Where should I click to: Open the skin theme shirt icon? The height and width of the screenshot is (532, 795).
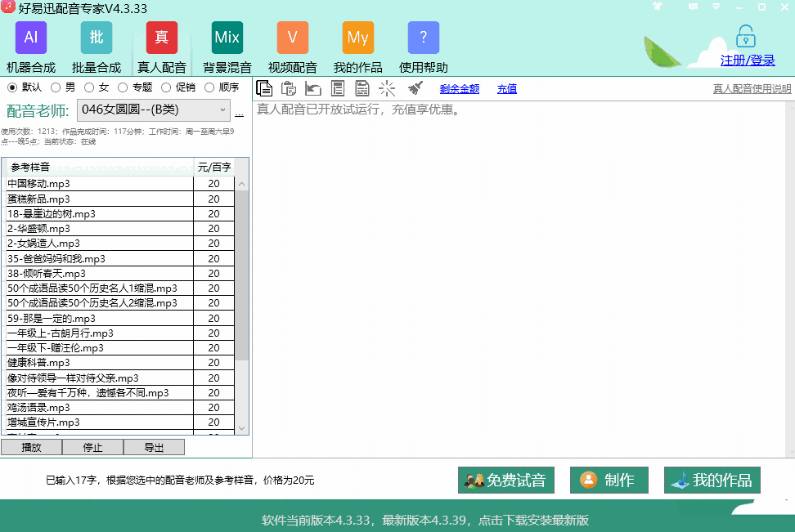pos(657,7)
